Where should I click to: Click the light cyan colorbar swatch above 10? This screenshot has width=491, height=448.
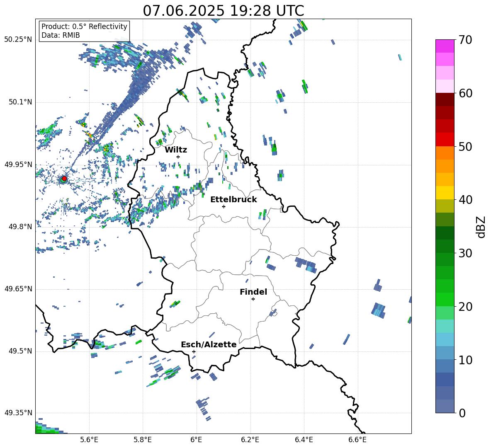click(445, 339)
